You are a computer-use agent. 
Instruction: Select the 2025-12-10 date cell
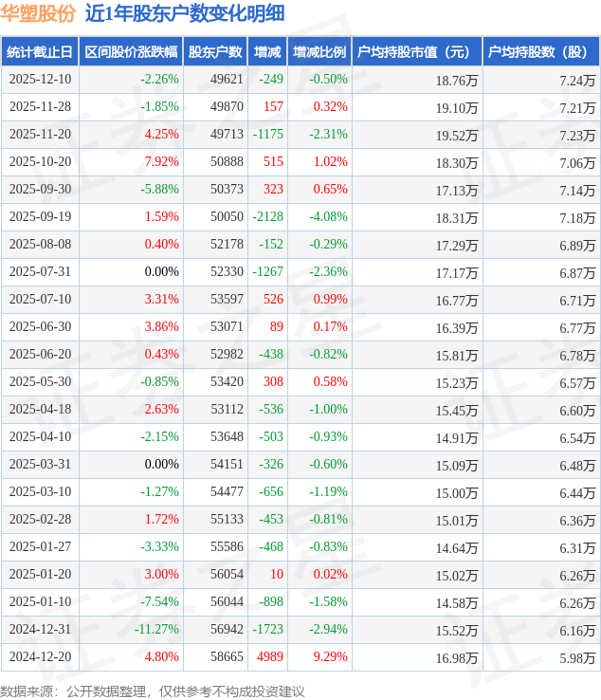(x=40, y=80)
